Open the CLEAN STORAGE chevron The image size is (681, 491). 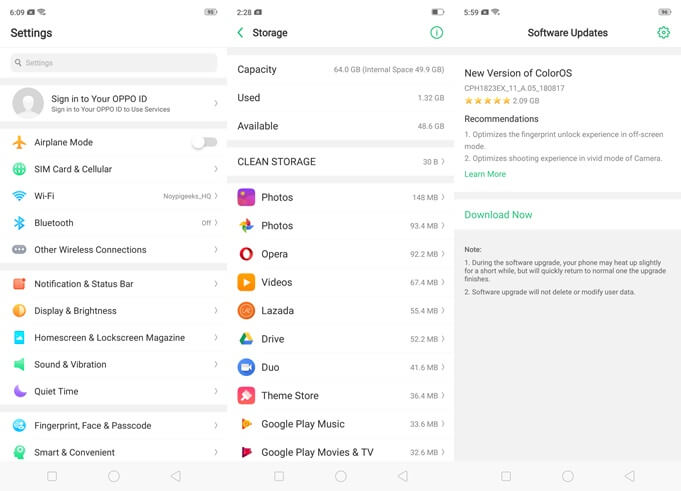[443, 161]
